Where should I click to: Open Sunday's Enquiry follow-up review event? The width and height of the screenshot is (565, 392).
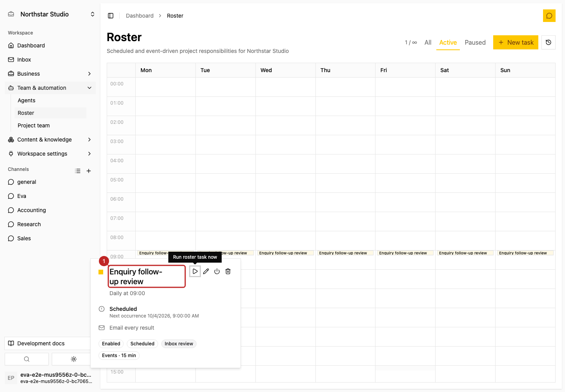[x=525, y=253]
